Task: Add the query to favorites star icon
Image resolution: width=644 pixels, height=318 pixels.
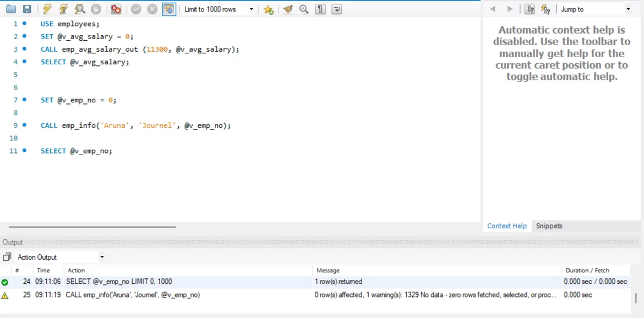Action: tap(269, 9)
